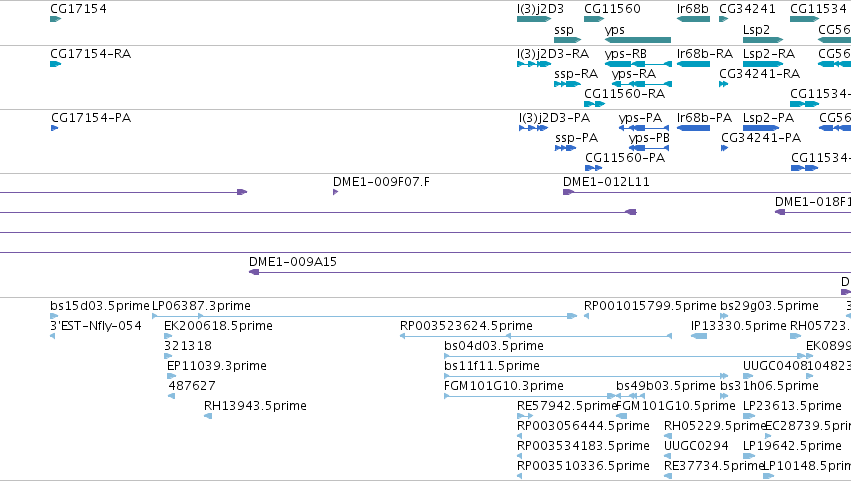Open the yps-RA transcript label
This screenshot has height=481, width=851.
tap(634, 74)
